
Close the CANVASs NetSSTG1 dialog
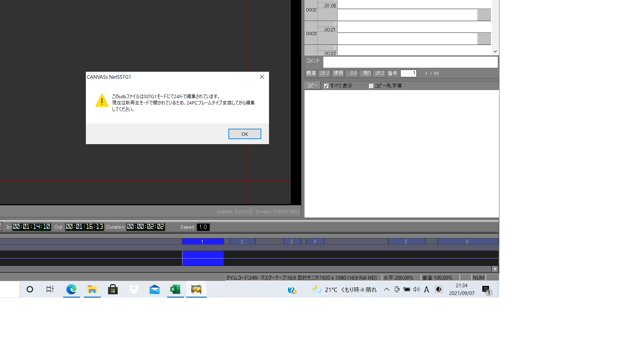262,77
